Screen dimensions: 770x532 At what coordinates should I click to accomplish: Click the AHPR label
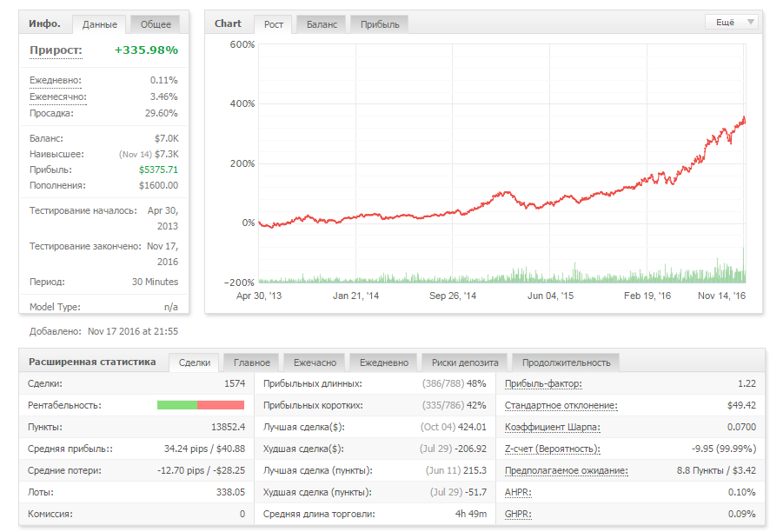pyautogui.click(x=518, y=492)
